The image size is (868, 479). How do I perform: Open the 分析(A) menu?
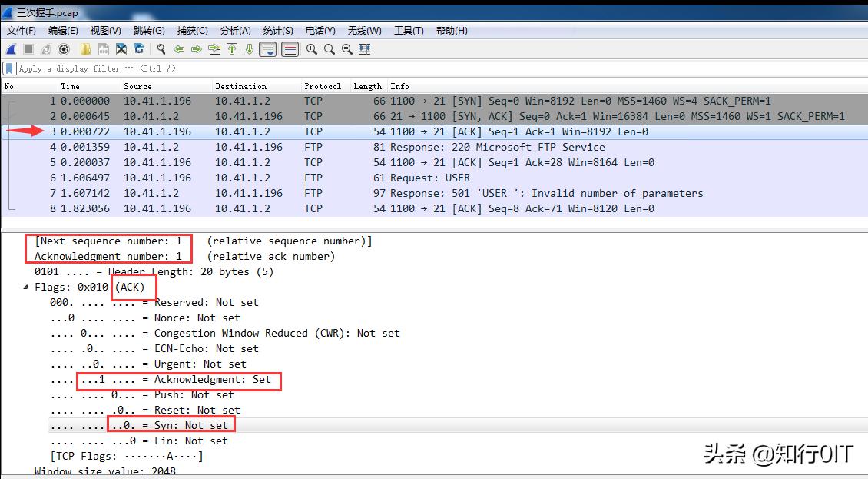coord(235,30)
